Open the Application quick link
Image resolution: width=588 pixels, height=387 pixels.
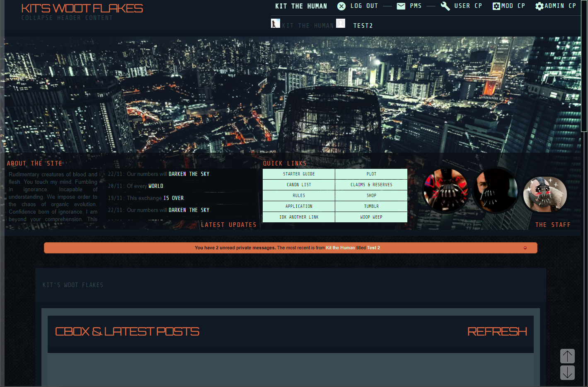coord(299,207)
